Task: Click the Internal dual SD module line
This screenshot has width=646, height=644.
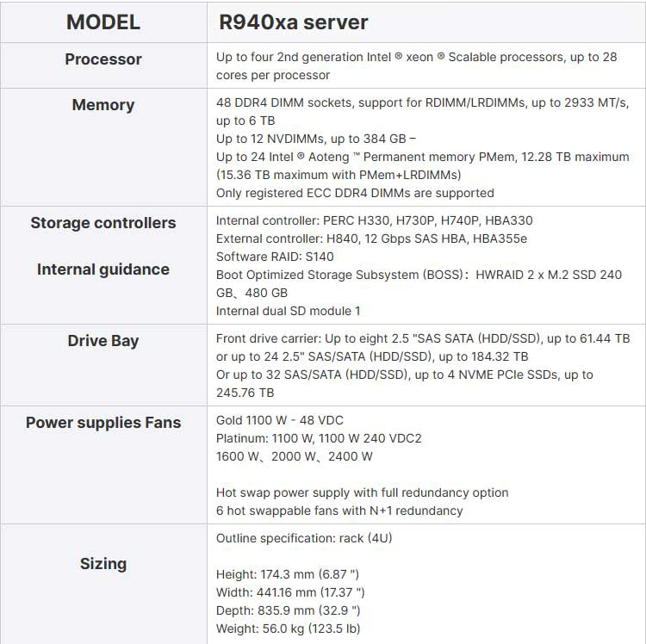Action: tap(288, 310)
